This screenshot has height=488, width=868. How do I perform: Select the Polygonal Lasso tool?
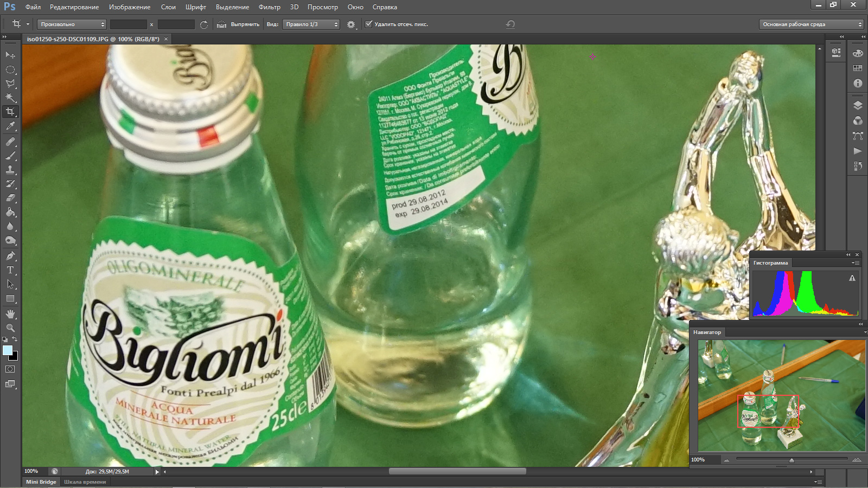pos(10,84)
